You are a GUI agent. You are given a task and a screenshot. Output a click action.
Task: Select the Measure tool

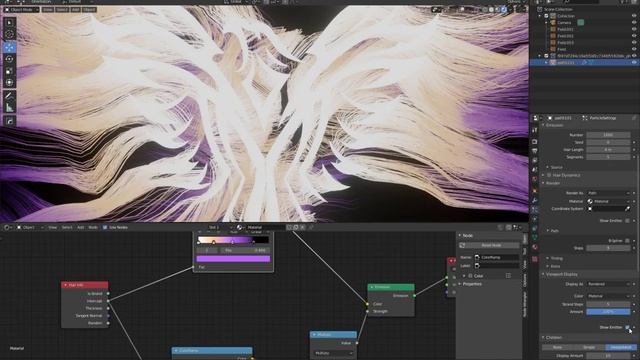point(9,108)
